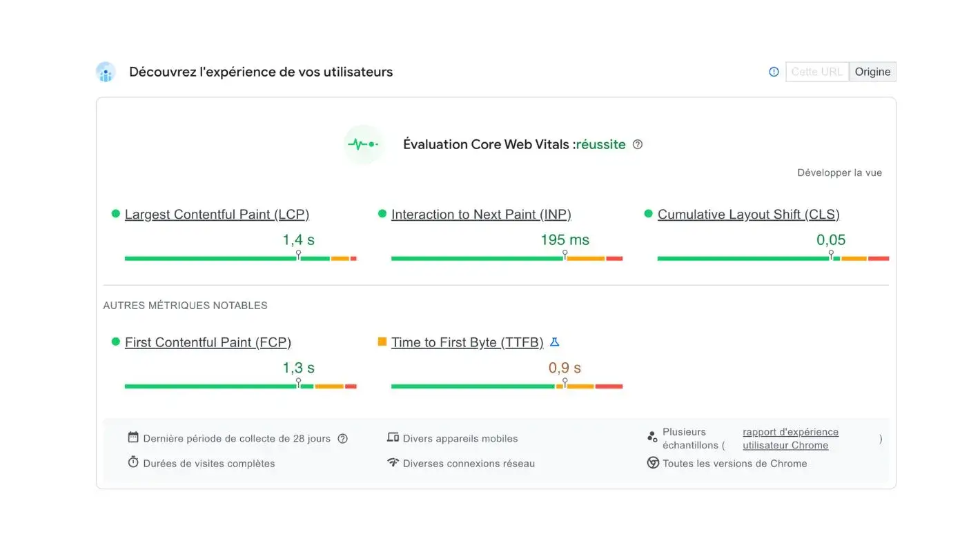Click the samples dots icon

[652, 437]
